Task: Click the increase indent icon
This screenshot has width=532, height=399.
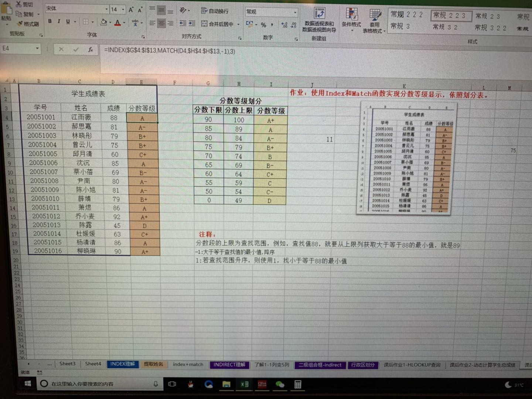Action: [192, 24]
